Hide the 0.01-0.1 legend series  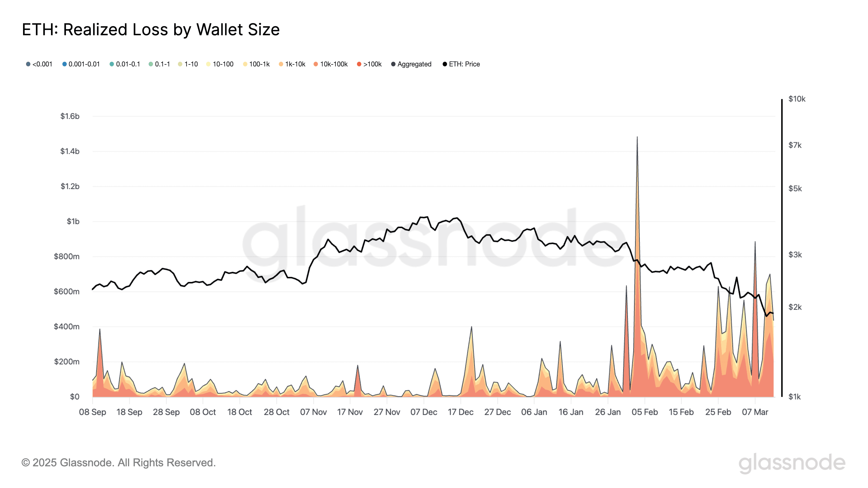(125, 64)
